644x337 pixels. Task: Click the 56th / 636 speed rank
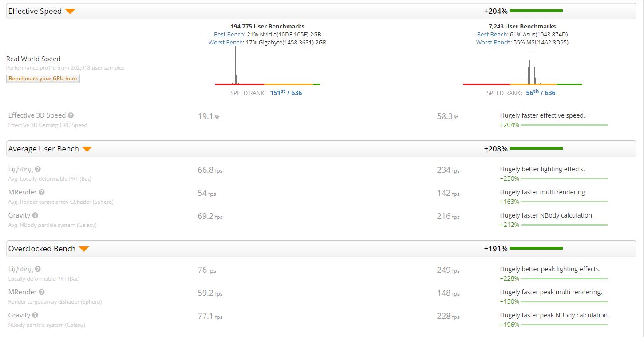(x=541, y=93)
